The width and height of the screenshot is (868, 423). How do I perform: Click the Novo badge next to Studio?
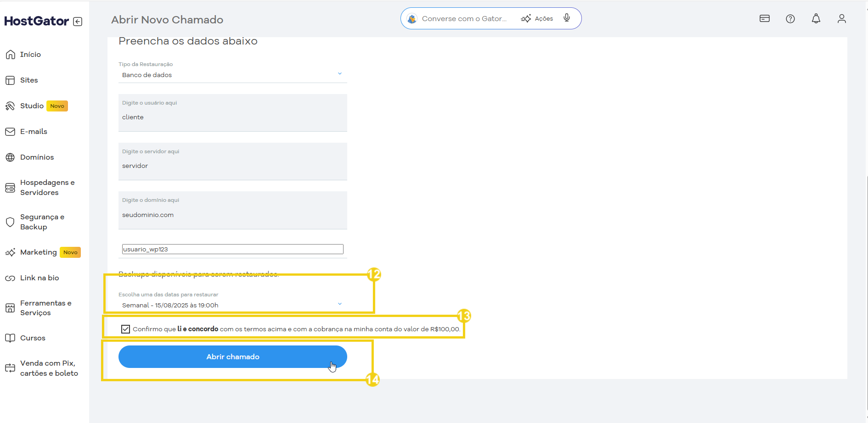[x=57, y=106]
